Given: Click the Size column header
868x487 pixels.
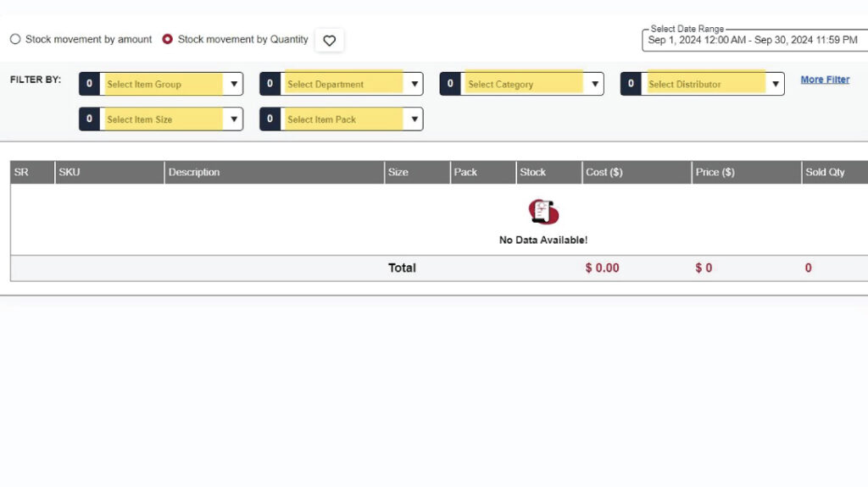Looking at the screenshot, I should (x=398, y=172).
